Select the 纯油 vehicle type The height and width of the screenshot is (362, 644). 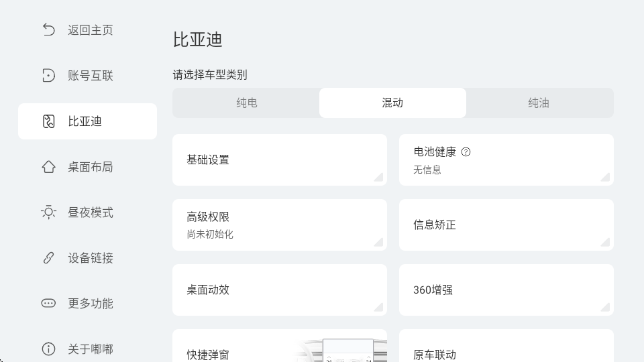tap(539, 103)
